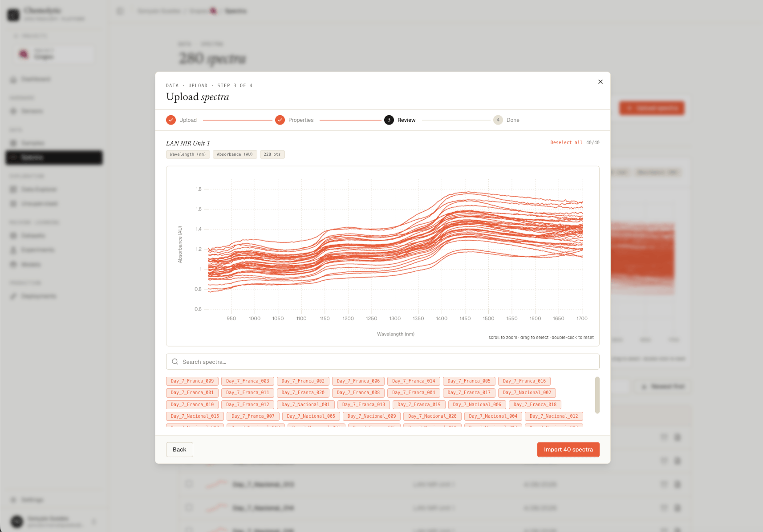
Task: Click the Day_7_Nacional_004 chip
Action: click(493, 416)
